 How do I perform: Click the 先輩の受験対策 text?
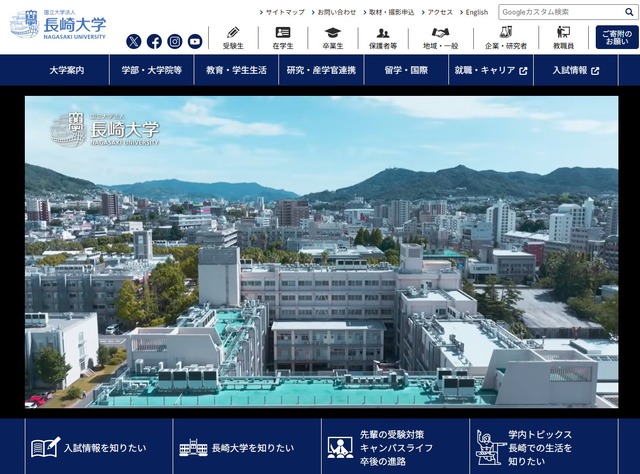pos(392,434)
